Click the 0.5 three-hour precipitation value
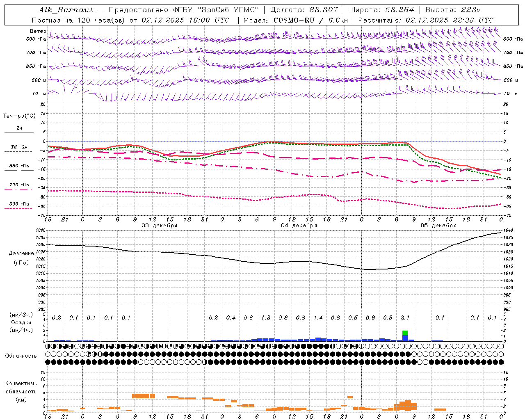 (353, 317)
